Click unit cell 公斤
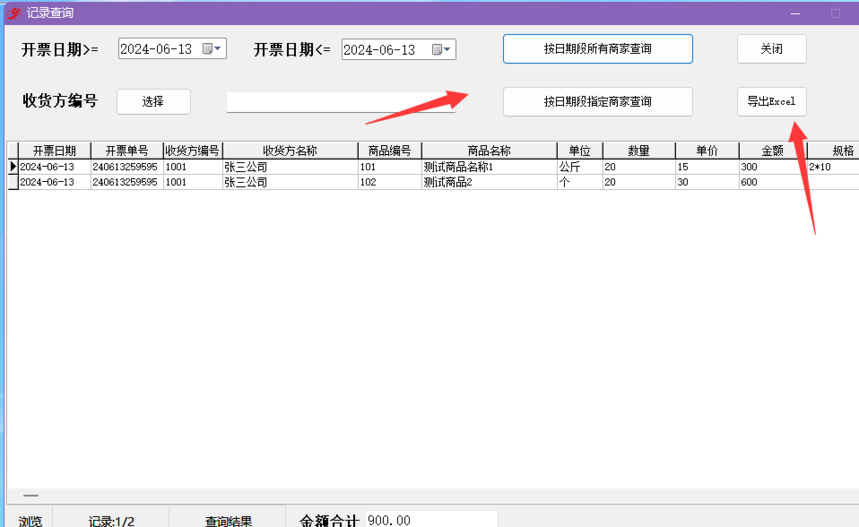The image size is (859, 527). [580, 167]
